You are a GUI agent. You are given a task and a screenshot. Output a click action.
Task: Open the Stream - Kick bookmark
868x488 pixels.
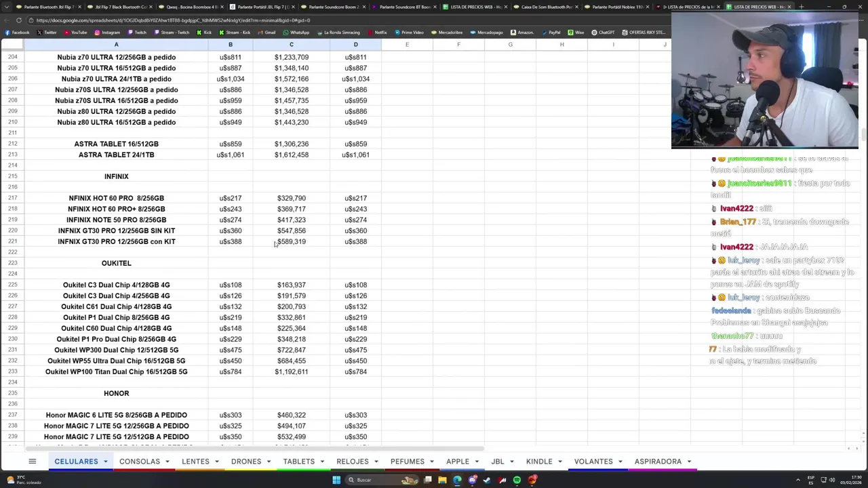pyautogui.click(x=233, y=33)
